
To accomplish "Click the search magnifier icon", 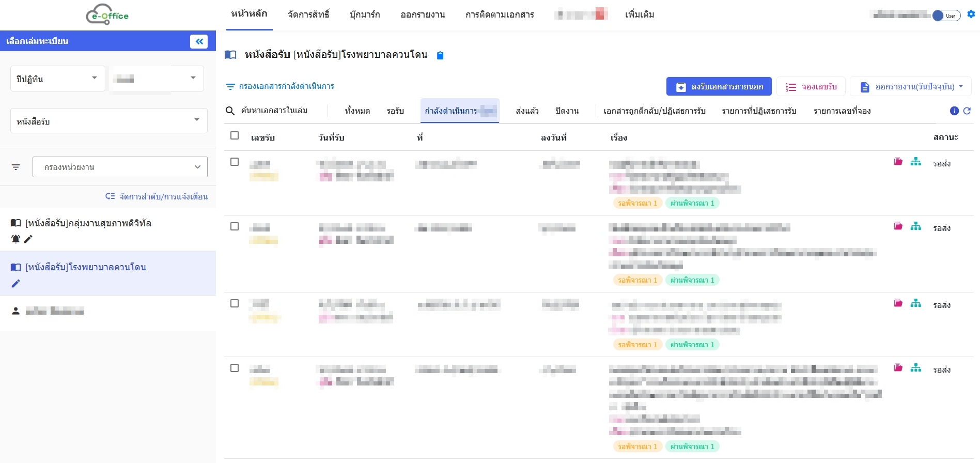I will coord(230,111).
